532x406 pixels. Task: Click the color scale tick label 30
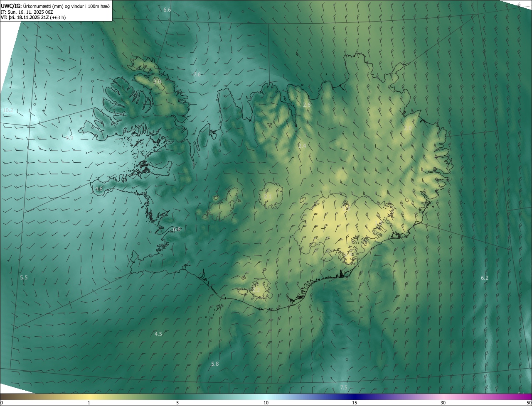point(443,403)
